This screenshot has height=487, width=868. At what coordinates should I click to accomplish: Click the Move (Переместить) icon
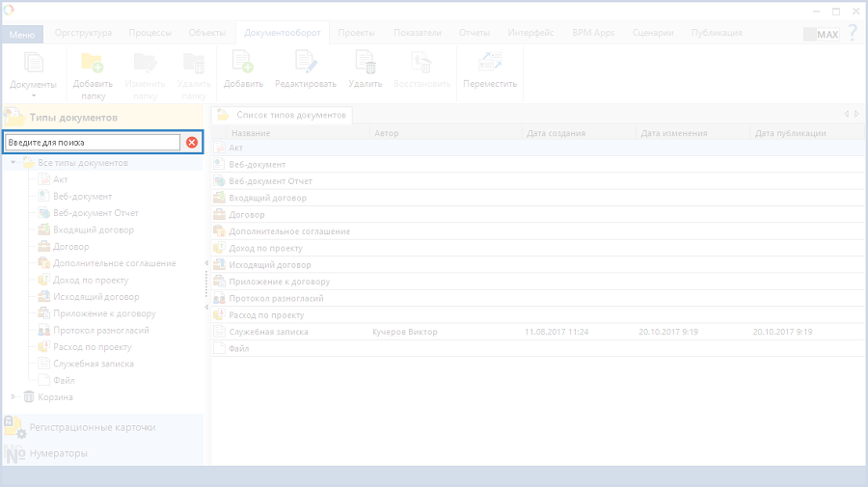pos(490,64)
